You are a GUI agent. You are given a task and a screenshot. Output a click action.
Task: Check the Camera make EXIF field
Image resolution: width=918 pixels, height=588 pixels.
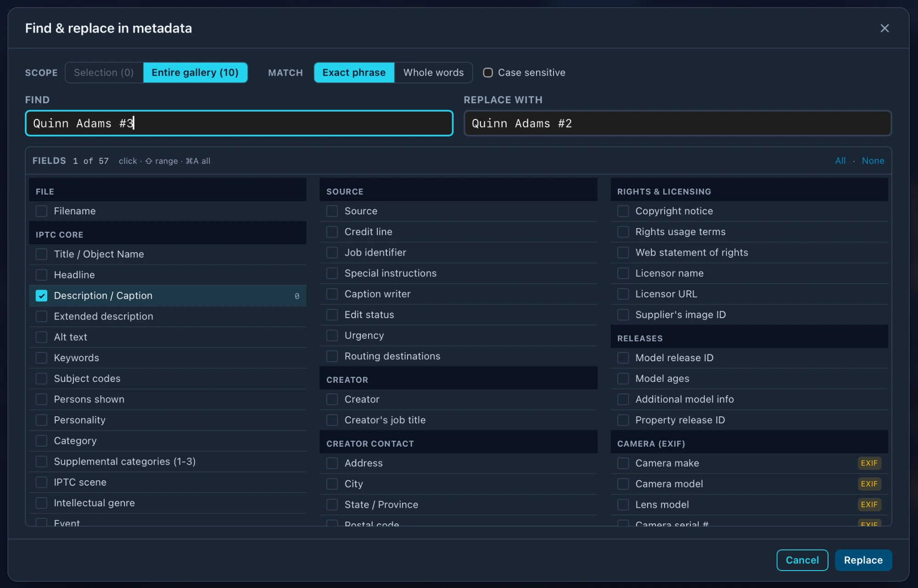tap(623, 463)
